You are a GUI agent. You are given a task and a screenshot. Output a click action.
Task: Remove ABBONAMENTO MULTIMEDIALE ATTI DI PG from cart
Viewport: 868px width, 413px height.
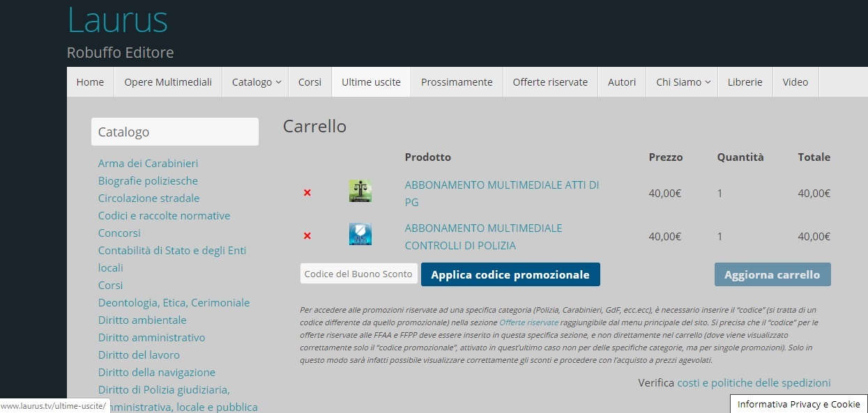pyautogui.click(x=307, y=193)
